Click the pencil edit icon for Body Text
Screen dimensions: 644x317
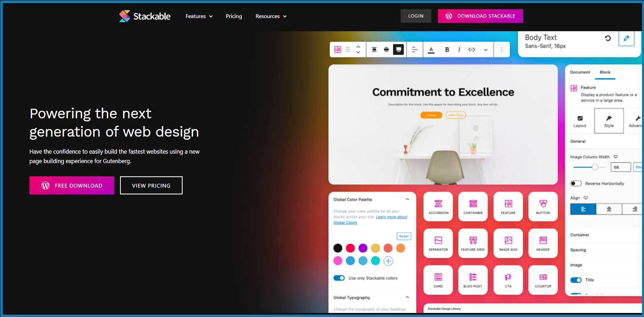pos(626,38)
